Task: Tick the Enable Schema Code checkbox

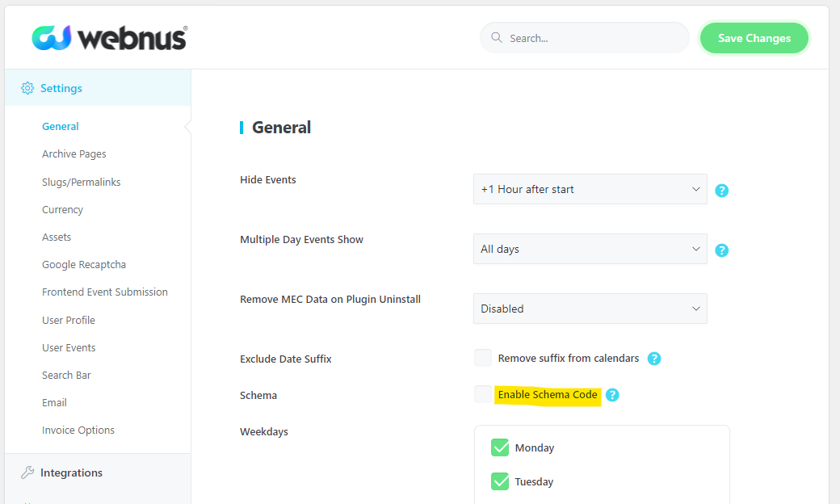Action: click(483, 394)
